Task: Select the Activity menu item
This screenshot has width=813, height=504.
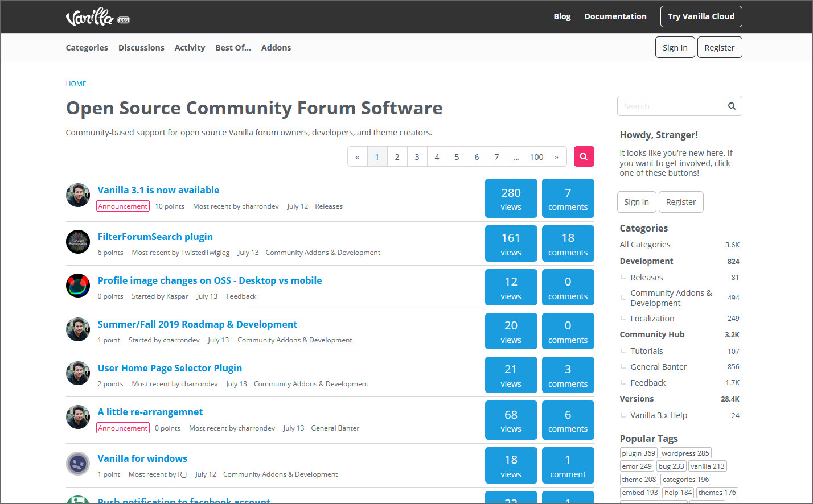Action: point(190,48)
